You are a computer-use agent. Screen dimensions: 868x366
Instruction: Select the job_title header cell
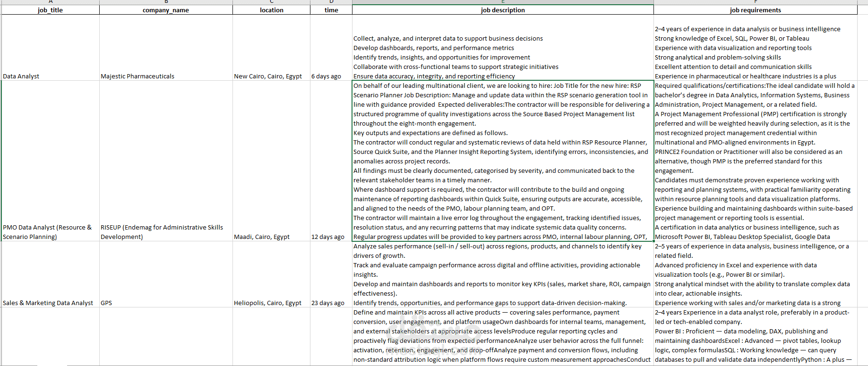click(51, 10)
